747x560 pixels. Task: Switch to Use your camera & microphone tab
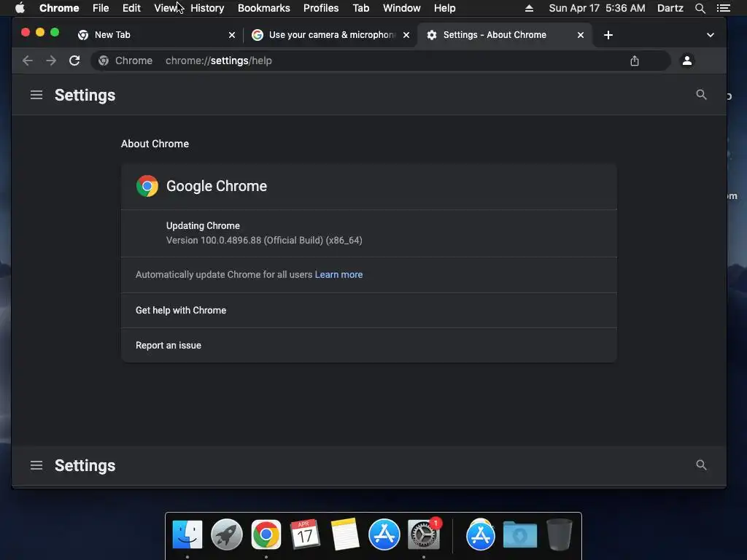pyautogui.click(x=329, y=35)
